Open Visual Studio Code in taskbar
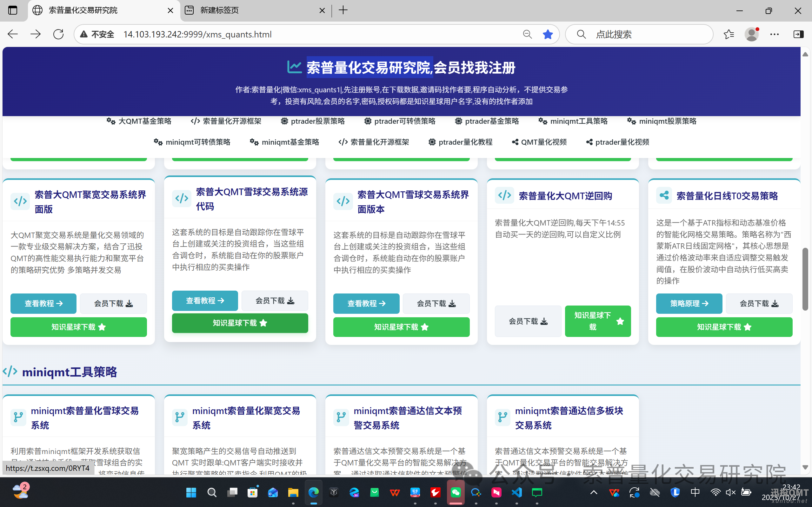Viewport: 812px width, 507px height. click(x=516, y=492)
